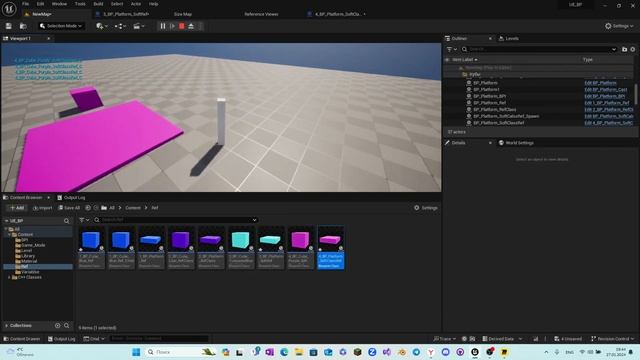Open Content Drawer from the status bar
Screen dimensions: 640x360
tap(22, 339)
